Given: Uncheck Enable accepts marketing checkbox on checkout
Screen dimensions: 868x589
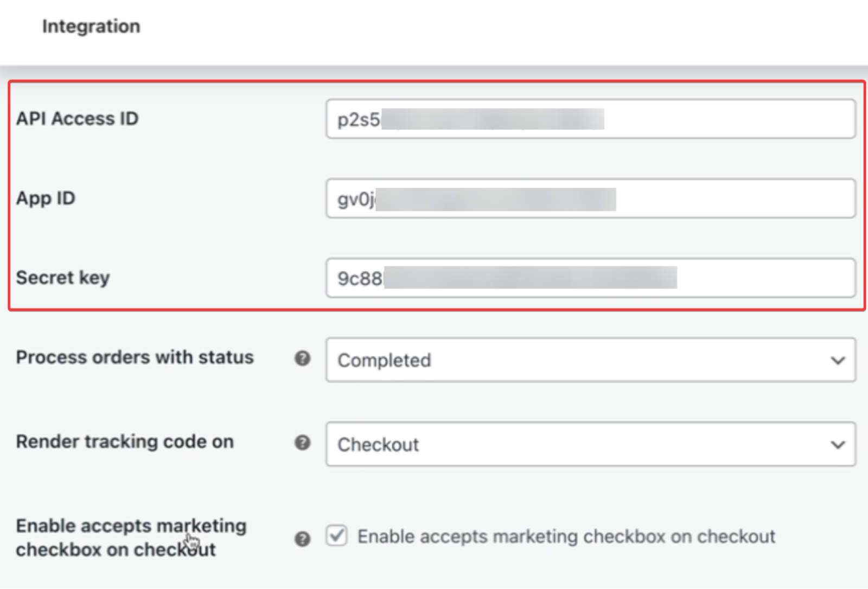Looking at the screenshot, I should [x=336, y=536].
